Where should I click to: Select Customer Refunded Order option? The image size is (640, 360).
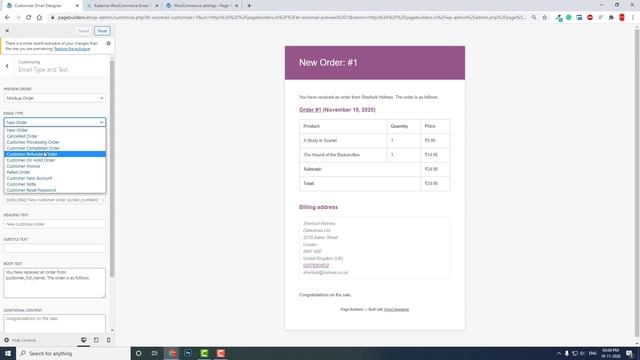click(55, 154)
